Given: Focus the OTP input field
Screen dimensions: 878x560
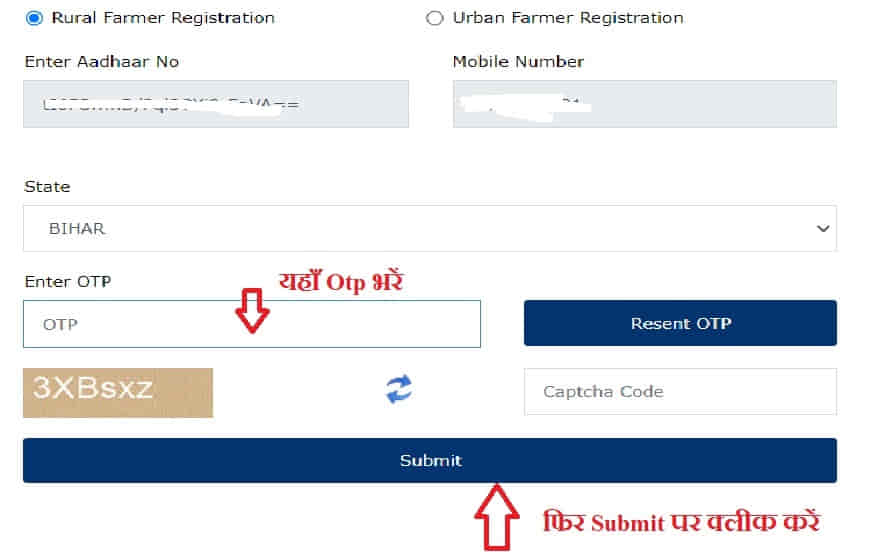Looking at the screenshot, I should pyautogui.click(x=252, y=324).
